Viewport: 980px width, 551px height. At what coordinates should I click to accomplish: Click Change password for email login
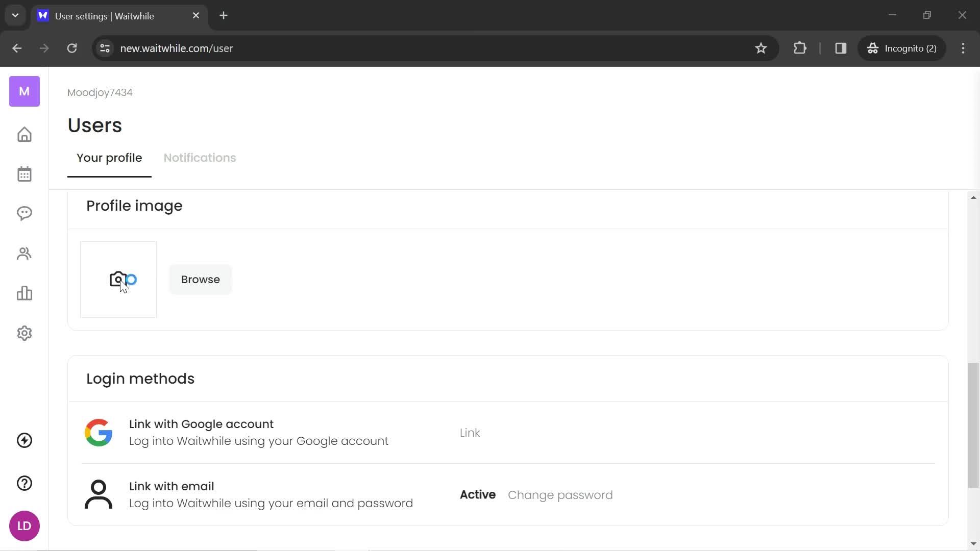(x=560, y=494)
